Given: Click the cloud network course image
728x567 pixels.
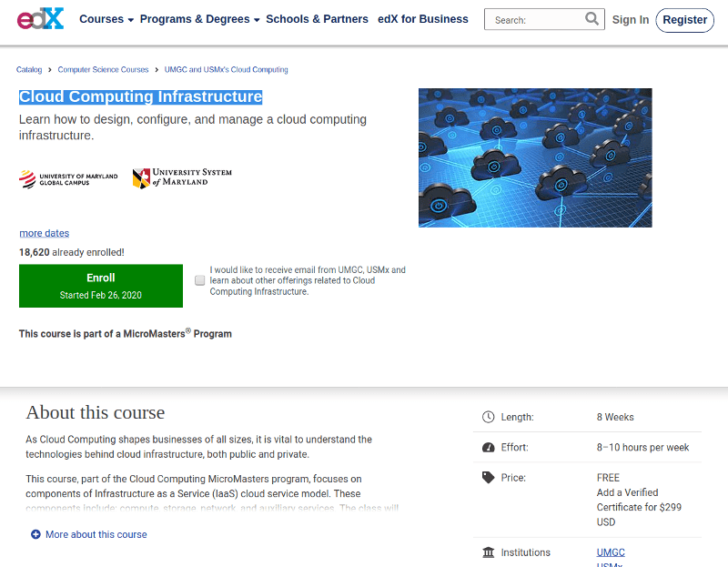Looking at the screenshot, I should pyautogui.click(x=535, y=157).
